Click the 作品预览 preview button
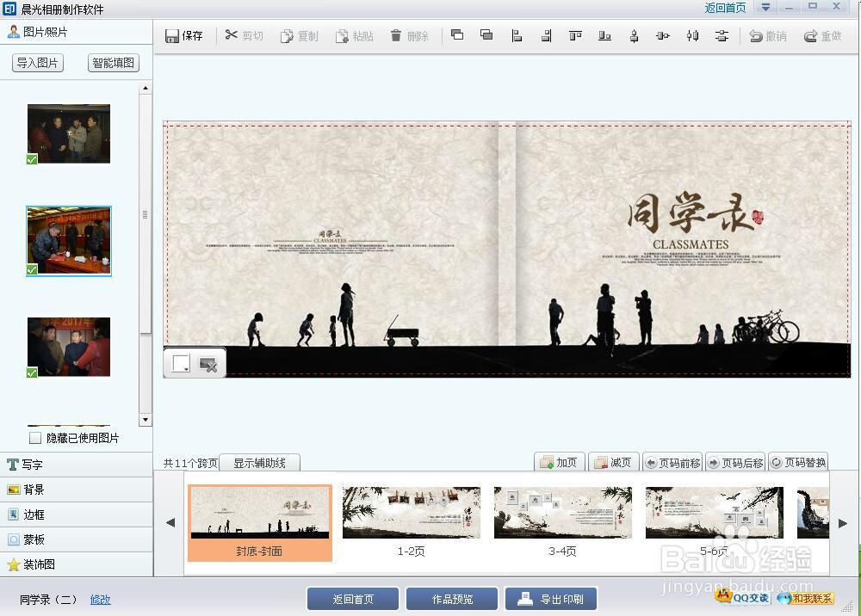The width and height of the screenshot is (861, 616). pyautogui.click(x=452, y=599)
